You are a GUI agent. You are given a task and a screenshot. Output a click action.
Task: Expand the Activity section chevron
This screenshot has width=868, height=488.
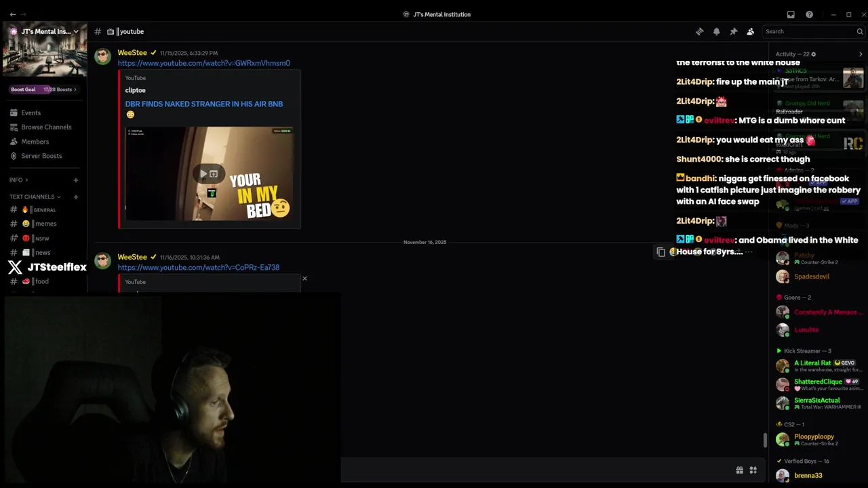click(861, 54)
